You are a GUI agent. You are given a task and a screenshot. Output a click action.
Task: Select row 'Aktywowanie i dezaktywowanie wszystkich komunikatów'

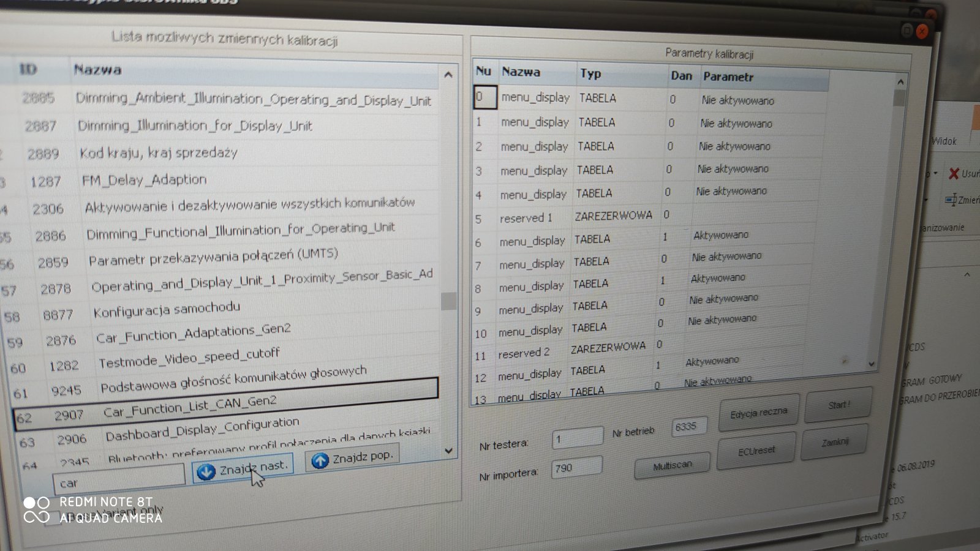249,204
